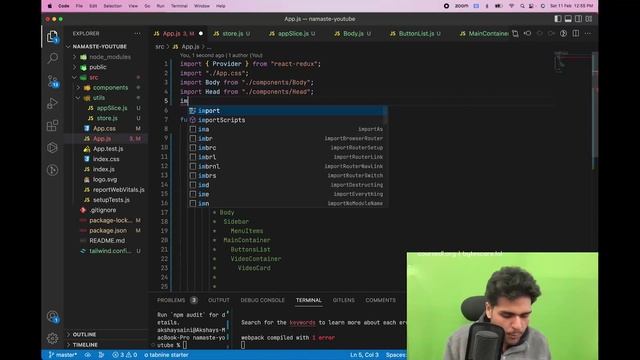Open the Selection menu
The width and height of the screenshot is (640, 360).
point(112,6)
